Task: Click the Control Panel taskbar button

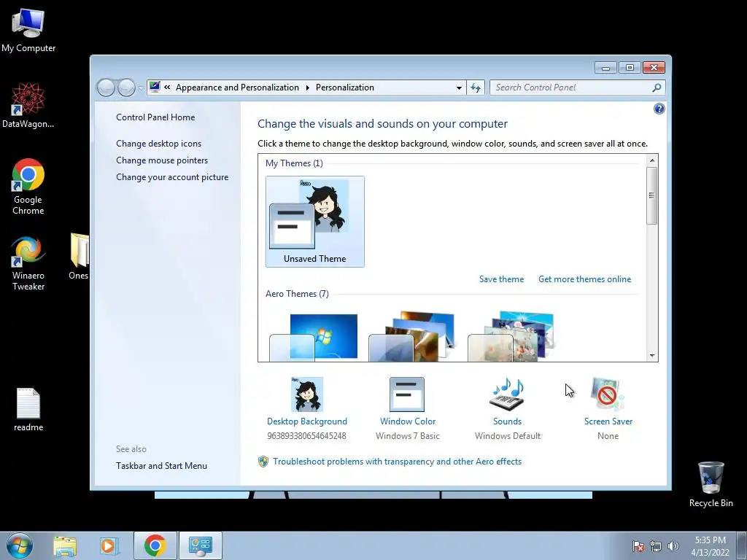Action: click(201, 545)
